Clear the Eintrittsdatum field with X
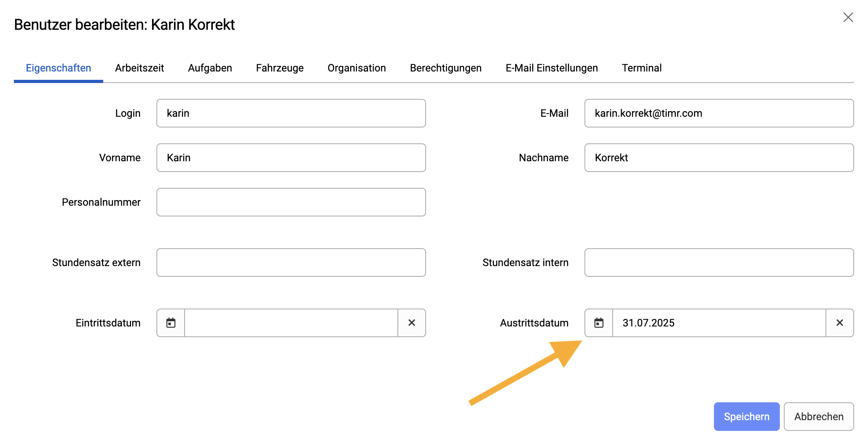Screen dimensions: 868x444 (412, 323)
